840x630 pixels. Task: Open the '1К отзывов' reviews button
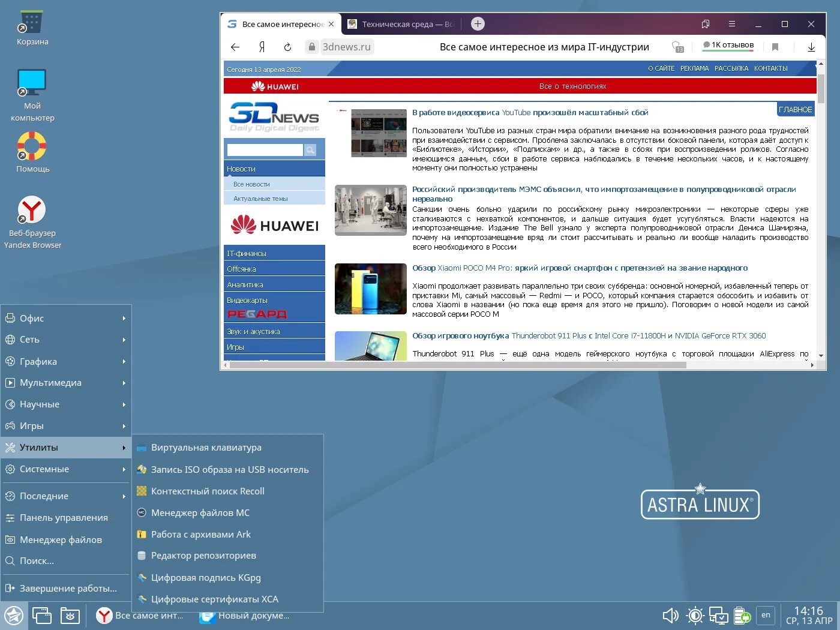(728, 45)
